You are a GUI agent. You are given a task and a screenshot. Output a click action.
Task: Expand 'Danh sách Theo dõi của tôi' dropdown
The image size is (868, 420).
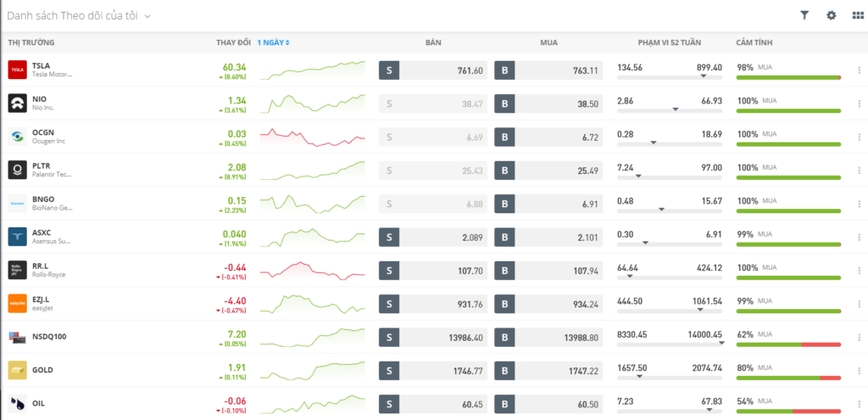[79, 16]
